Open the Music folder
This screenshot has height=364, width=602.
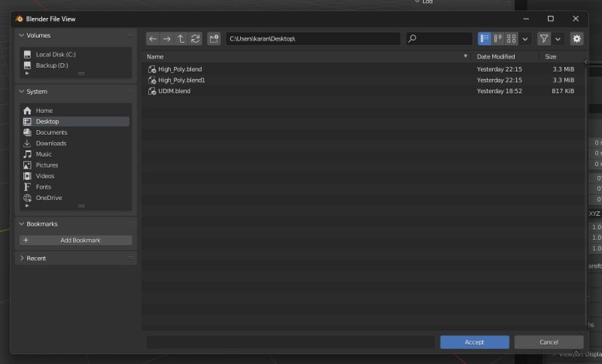point(76,154)
